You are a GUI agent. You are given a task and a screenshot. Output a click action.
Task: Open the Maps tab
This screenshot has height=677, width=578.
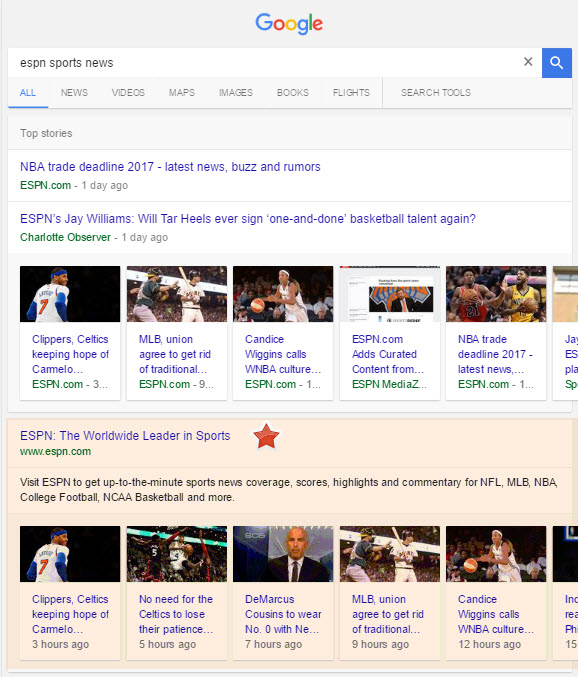pos(182,93)
